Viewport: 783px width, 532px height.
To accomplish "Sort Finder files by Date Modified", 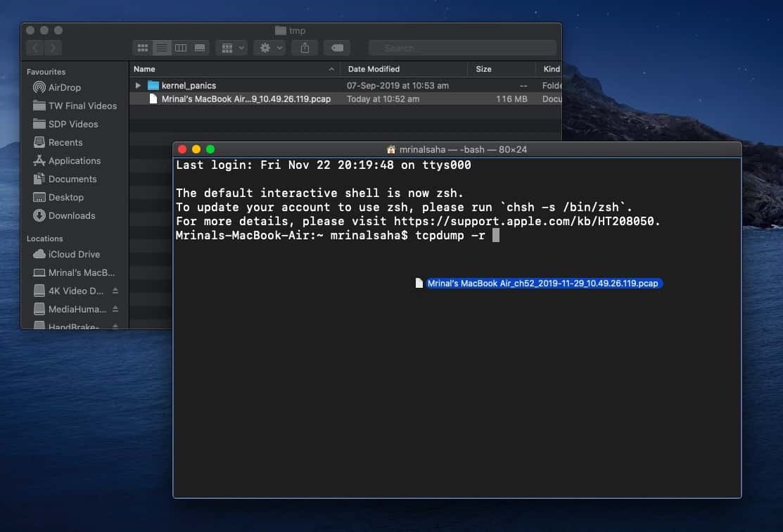I will tap(404, 69).
